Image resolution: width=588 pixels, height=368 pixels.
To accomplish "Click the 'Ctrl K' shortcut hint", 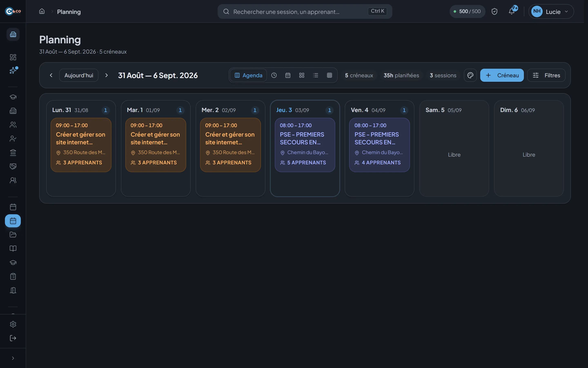I will click(377, 11).
